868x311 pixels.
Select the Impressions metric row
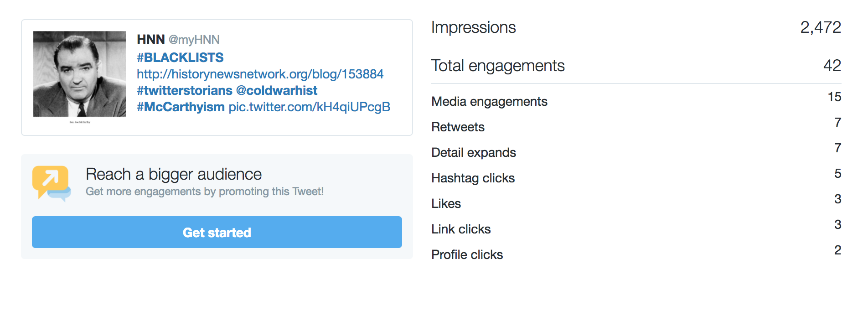point(636,27)
